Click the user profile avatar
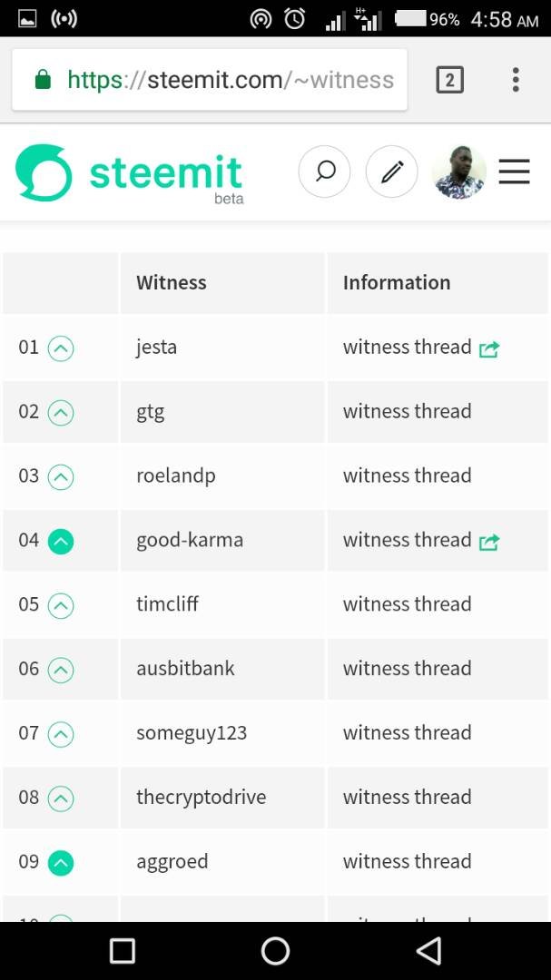Image resolution: width=551 pixels, height=980 pixels. [x=459, y=172]
